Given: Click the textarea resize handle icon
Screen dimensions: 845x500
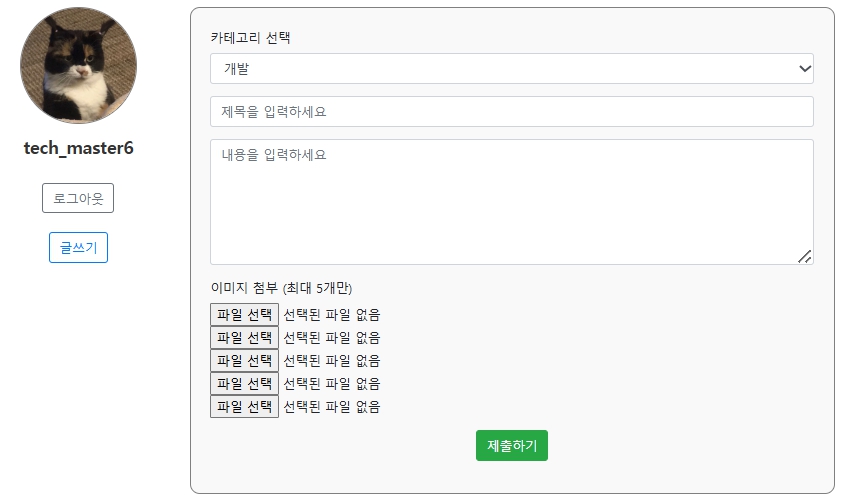Looking at the screenshot, I should tap(805, 257).
